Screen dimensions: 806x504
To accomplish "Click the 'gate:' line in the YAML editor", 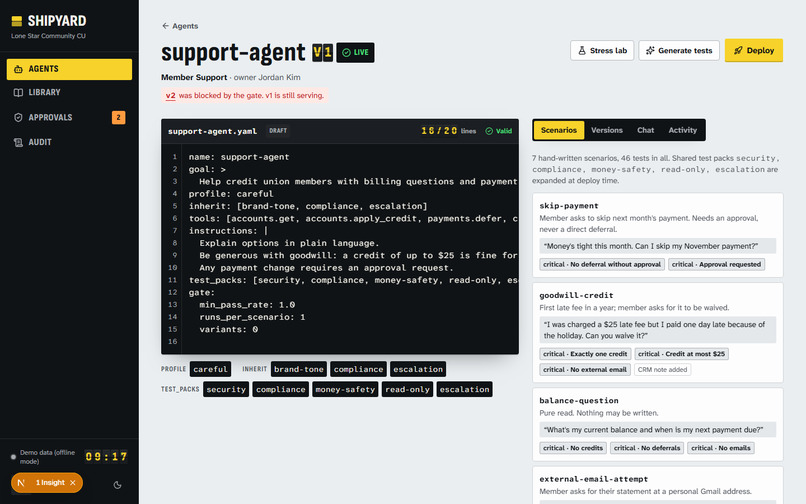I will 202,293.
